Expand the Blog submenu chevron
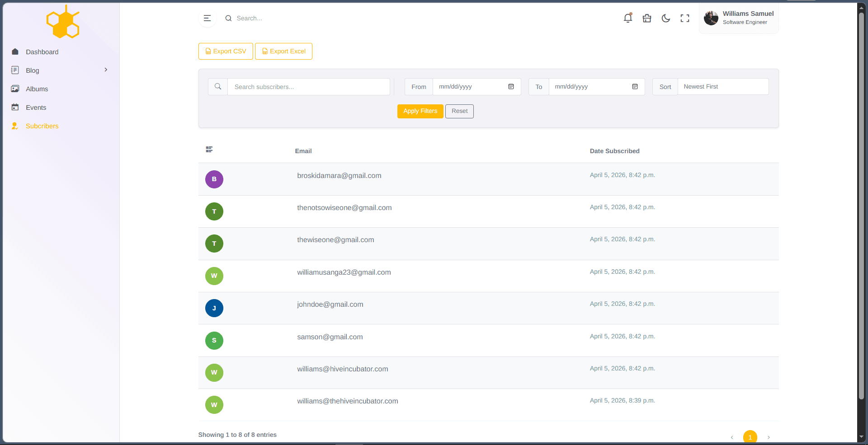This screenshot has width=868, height=445. pos(106,70)
